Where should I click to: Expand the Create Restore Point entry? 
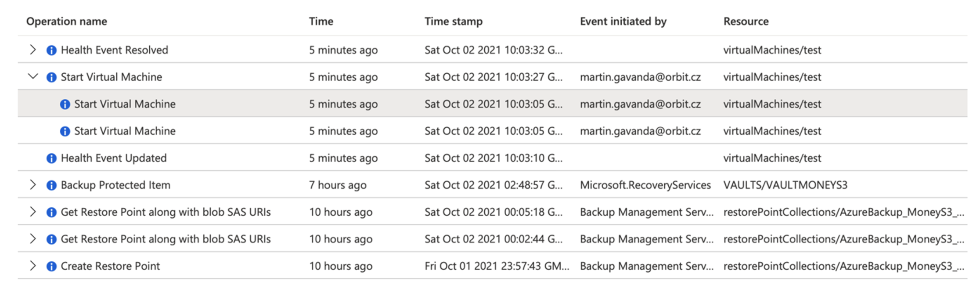coord(33,266)
